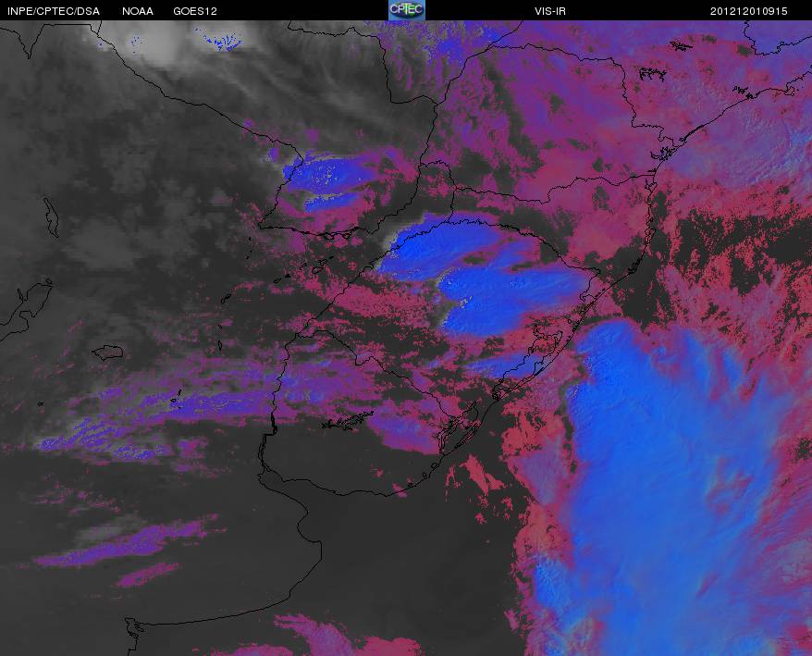Click the CPTEC logo in the header
This screenshot has height=656, width=812.
coord(407,10)
